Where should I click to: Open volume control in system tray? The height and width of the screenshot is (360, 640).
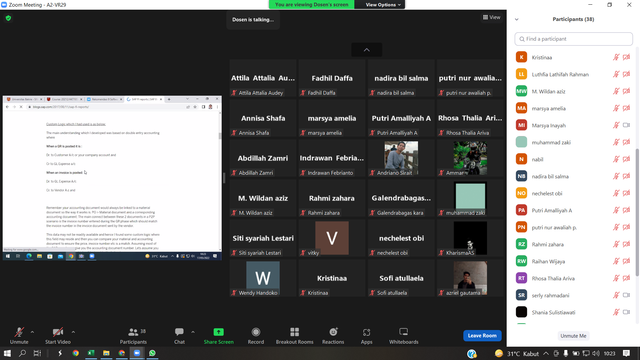click(x=596, y=353)
